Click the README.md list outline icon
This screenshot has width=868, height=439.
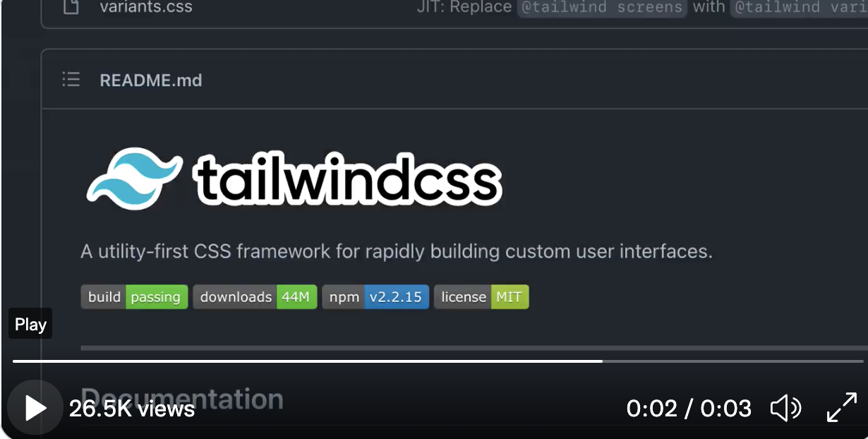tap(71, 80)
